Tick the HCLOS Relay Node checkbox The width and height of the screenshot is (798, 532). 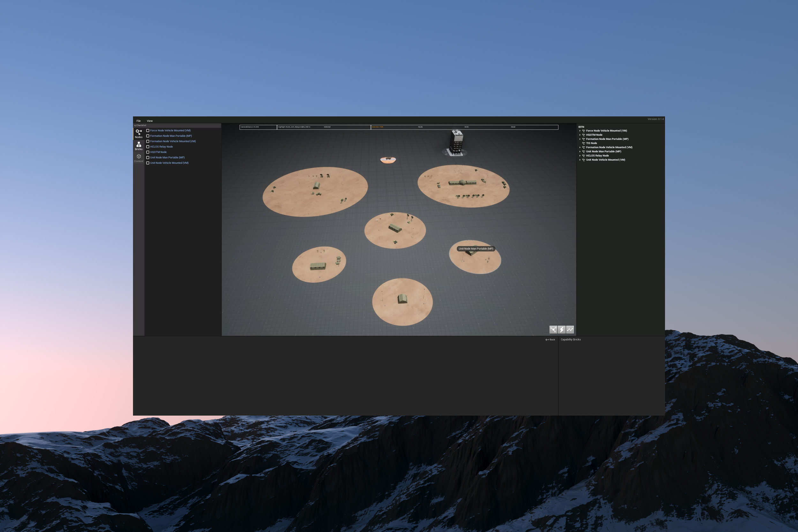click(x=147, y=147)
